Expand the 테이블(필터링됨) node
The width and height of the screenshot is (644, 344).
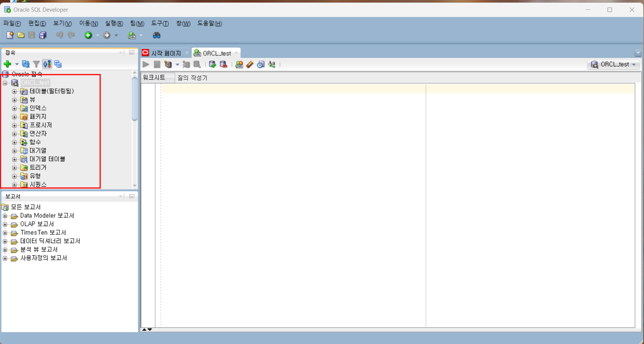tap(14, 91)
